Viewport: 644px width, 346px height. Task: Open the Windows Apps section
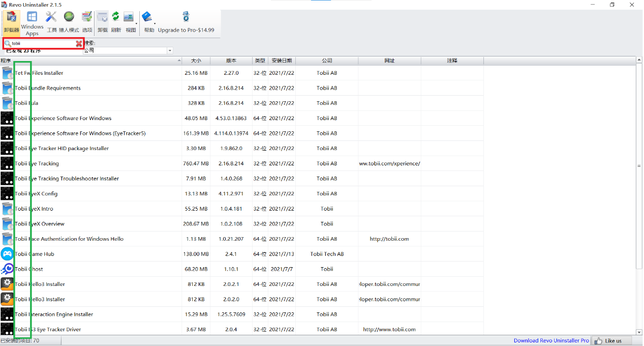[32, 23]
